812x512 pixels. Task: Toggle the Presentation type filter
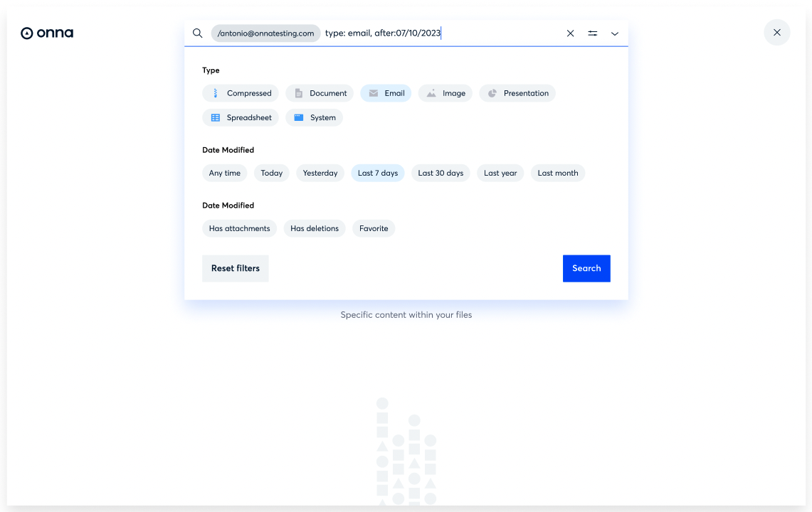tap(517, 93)
